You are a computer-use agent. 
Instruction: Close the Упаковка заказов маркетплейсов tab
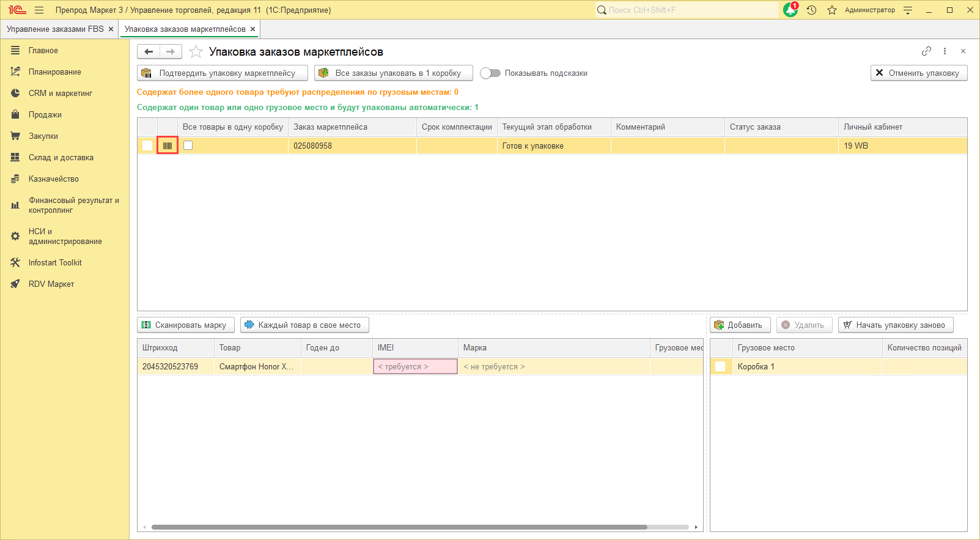pyautogui.click(x=252, y=29)
